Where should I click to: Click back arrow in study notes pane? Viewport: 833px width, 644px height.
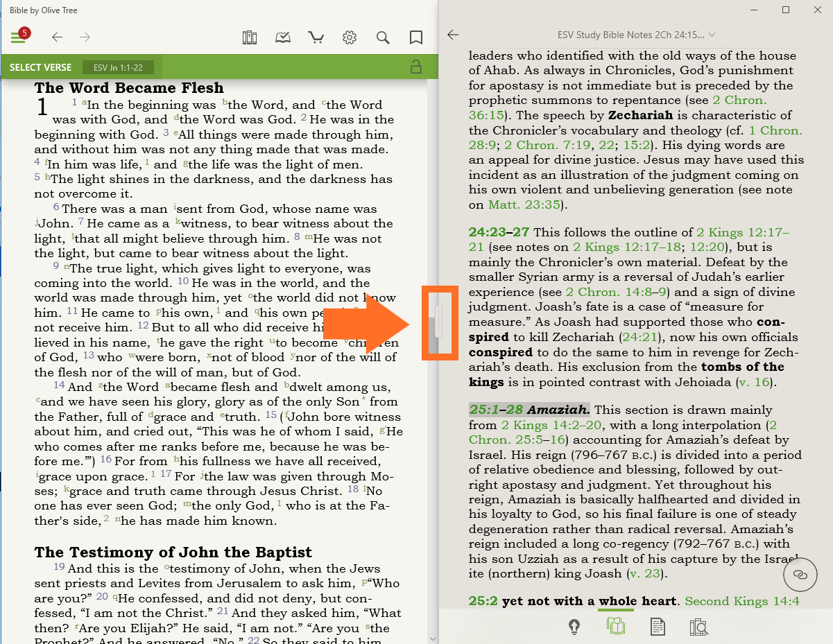(x=454, y=35)
